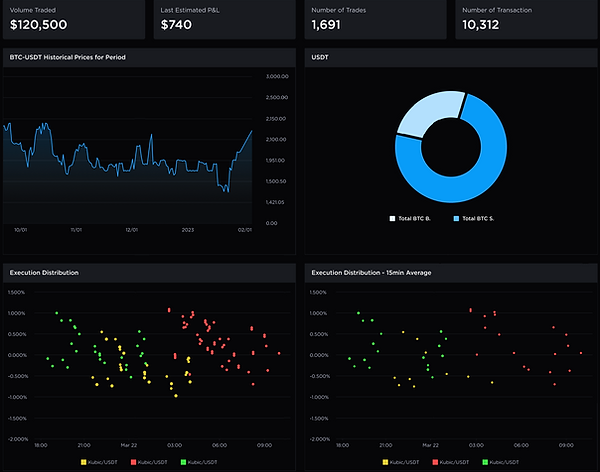Select the Number of Trades card
Screen dimensions: 600x472
375,19
